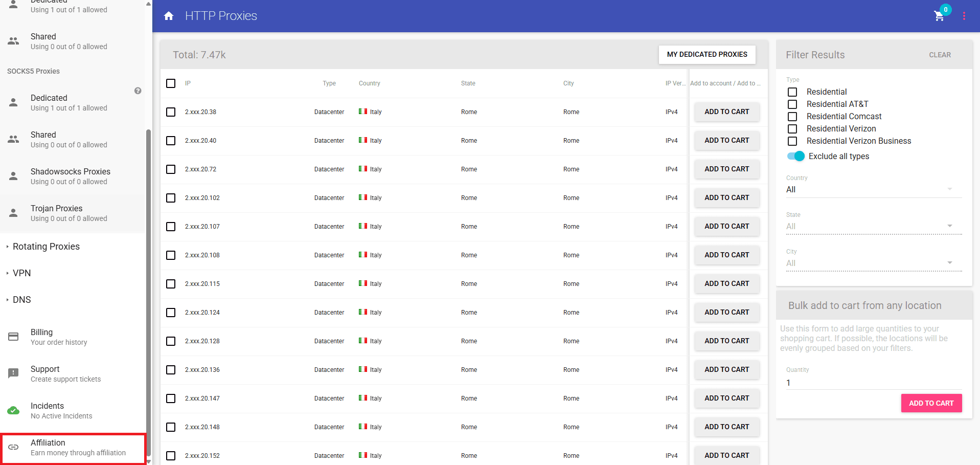Open the Shadowsocks Proxies menu item
This screenshot has height=465, width=980.
coord(70,176)
